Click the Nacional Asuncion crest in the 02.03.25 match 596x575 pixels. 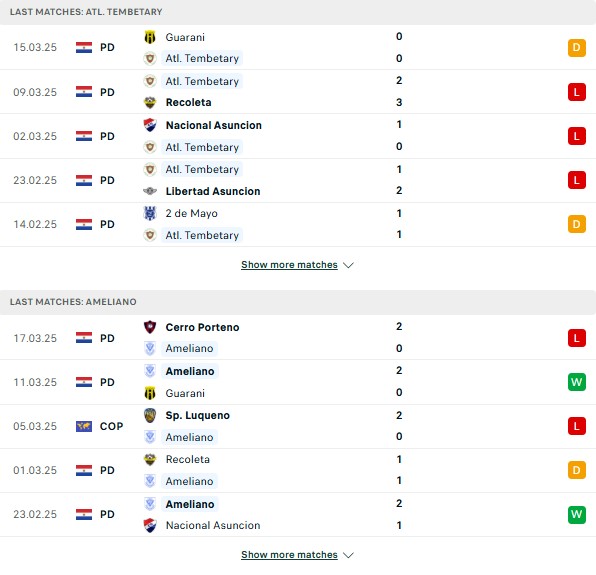tap(150, 125)
